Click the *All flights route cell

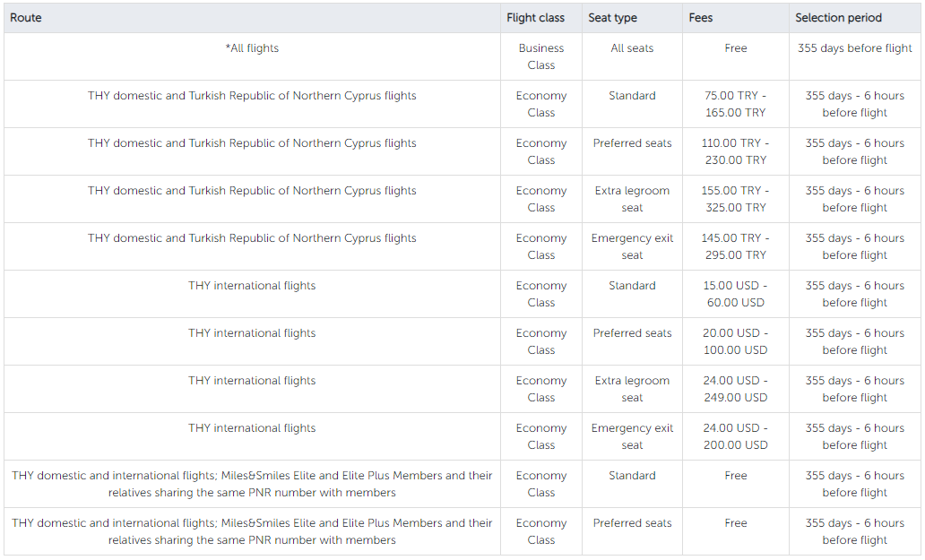click(252, 48)
